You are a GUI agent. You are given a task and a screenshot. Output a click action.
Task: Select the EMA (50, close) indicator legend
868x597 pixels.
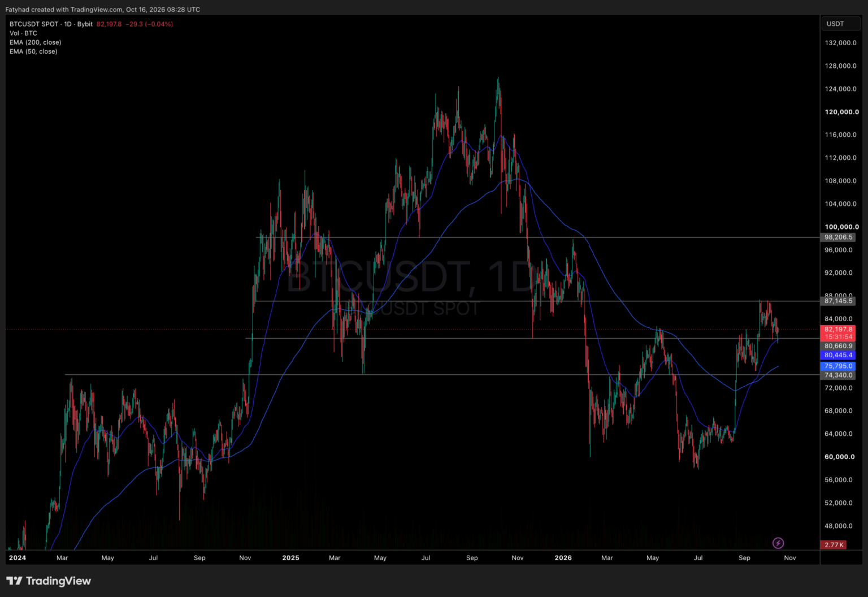[33, 51]
